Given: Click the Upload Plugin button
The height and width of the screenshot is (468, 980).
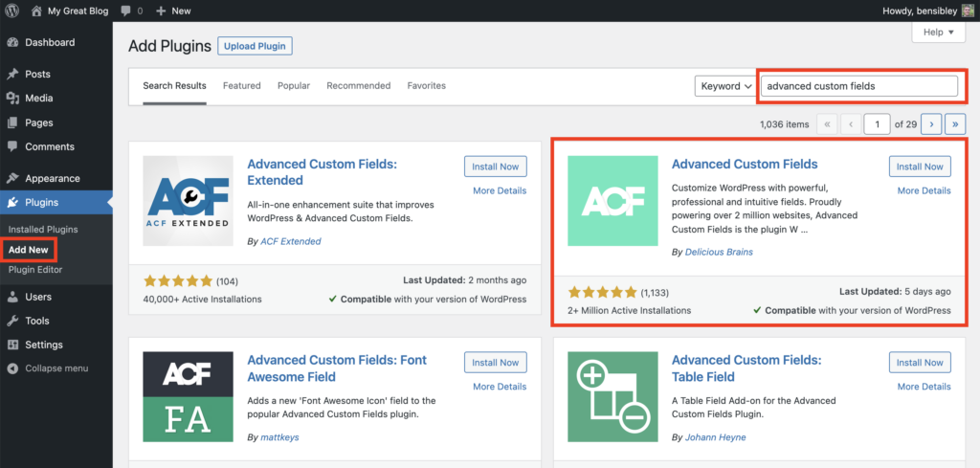Looking at the screenshot, I should click(x=255, y=46).
